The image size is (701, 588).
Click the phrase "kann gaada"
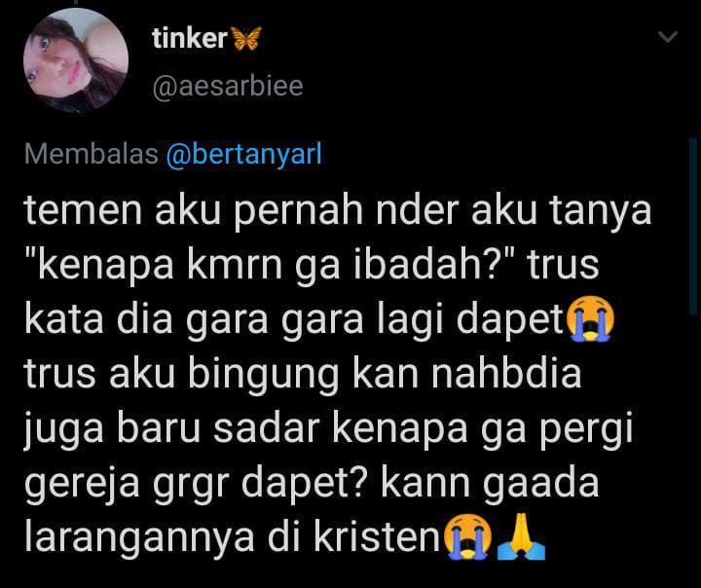[490, 483]
